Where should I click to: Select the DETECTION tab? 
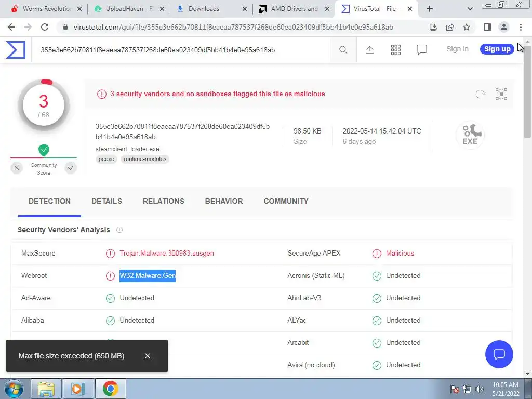[49, 201]
